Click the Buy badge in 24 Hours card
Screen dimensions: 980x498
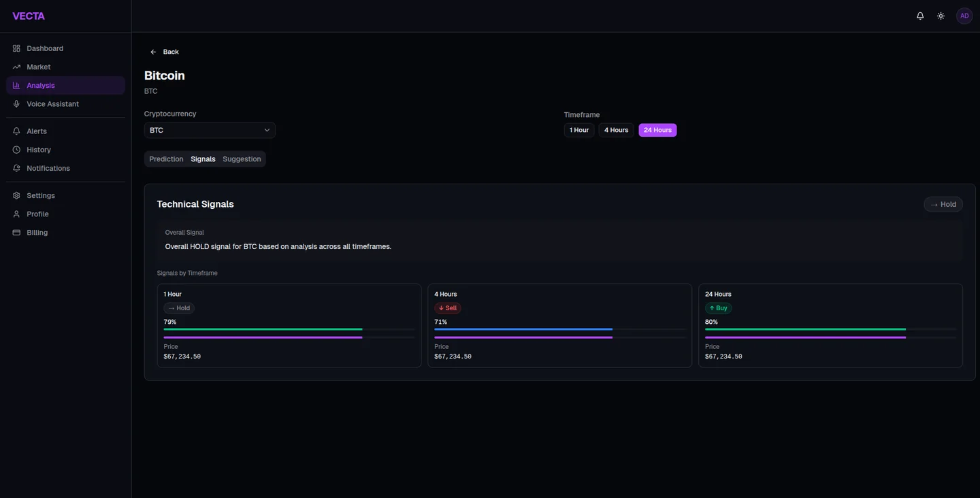[x=718, y=308]
